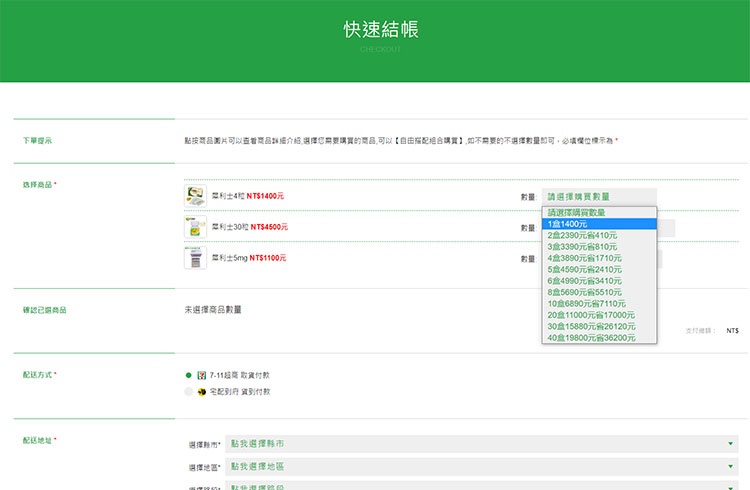Open the 犀利士5mg product thumbnail
Viewport: 750px width, 490px height.
click(195, 258)
